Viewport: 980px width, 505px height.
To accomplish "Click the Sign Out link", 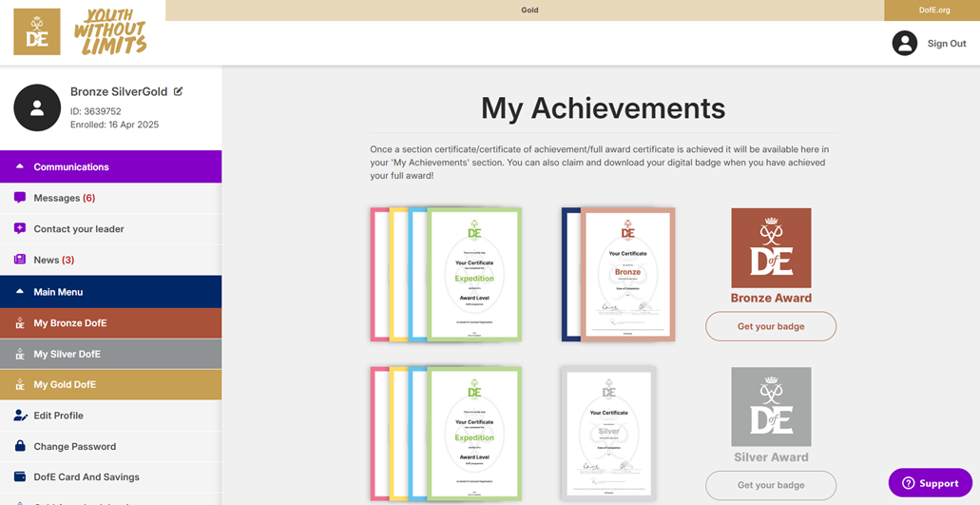I will click(x=946, y=44).
